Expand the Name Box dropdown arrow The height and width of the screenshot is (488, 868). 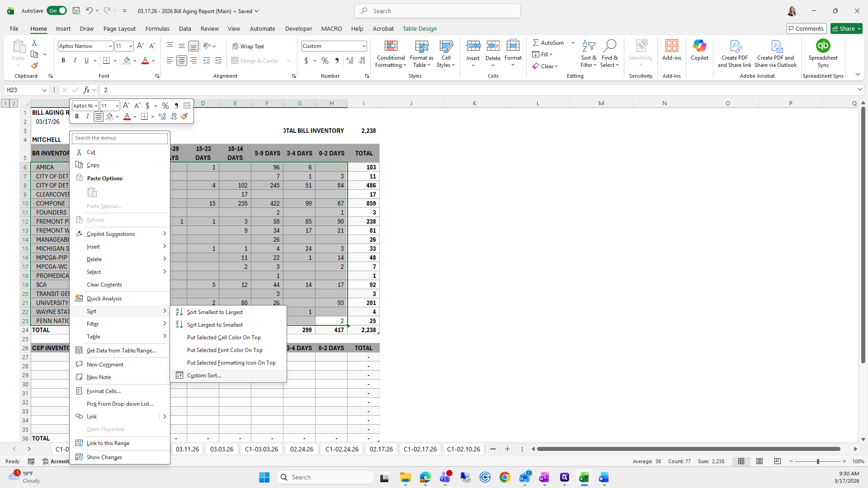(x=44, y=90)
